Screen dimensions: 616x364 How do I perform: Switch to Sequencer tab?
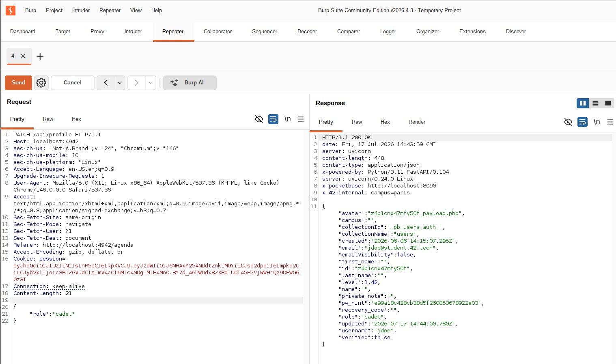(x=265, y=32)
